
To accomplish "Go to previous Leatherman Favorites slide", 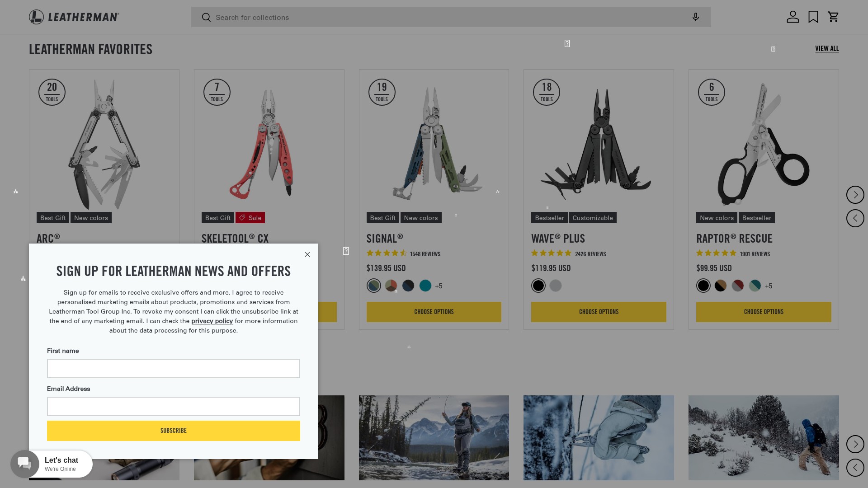I will 855,218.
